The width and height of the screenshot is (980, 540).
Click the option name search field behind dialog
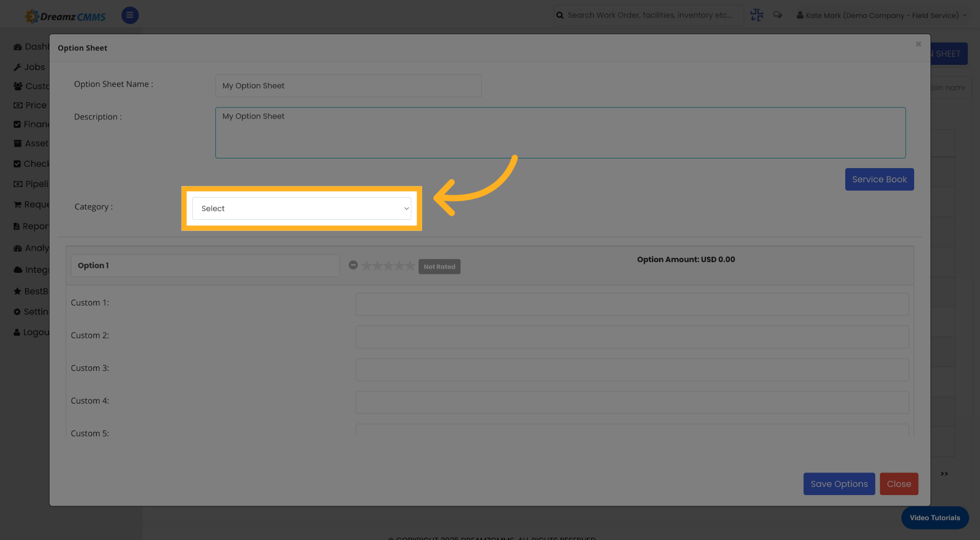pos(951,88)
